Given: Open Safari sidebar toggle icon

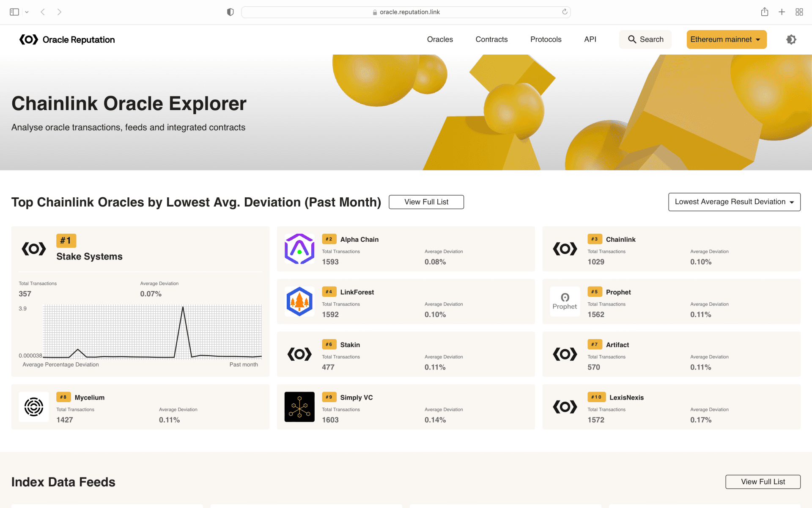Looking at the screenshot, I should (14, 12).
